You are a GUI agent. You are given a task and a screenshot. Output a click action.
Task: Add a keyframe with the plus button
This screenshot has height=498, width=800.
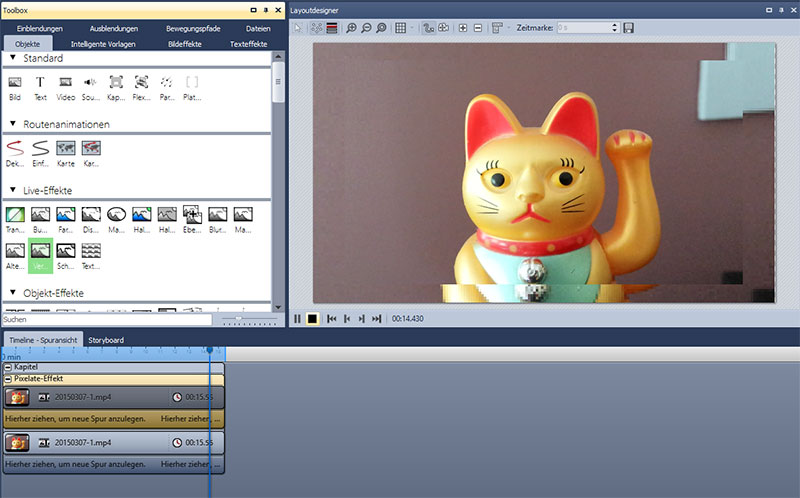(x=463, y=28)
